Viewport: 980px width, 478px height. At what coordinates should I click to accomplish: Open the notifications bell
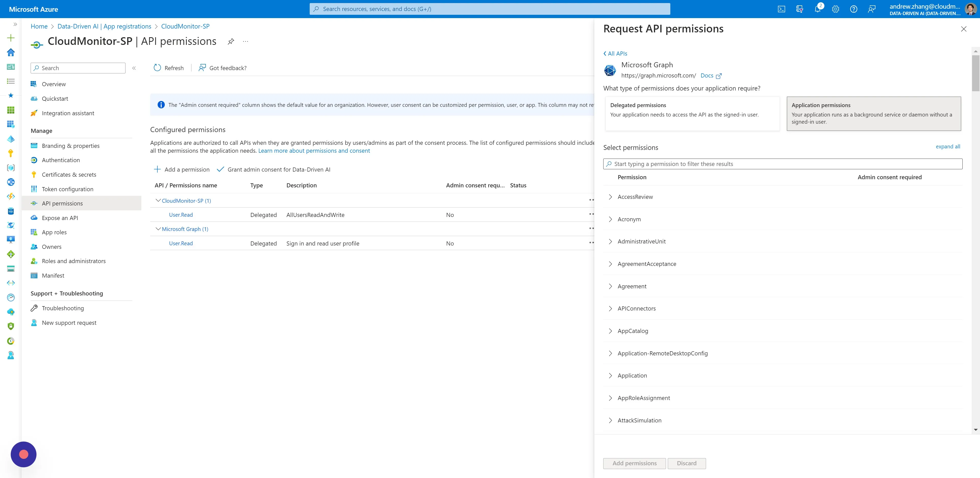pos(818,9)
